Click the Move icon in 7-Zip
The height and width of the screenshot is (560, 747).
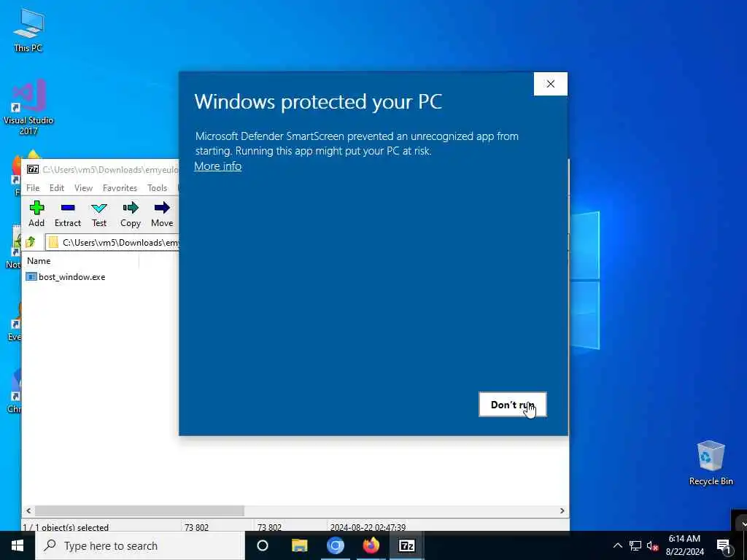point(162,214)
